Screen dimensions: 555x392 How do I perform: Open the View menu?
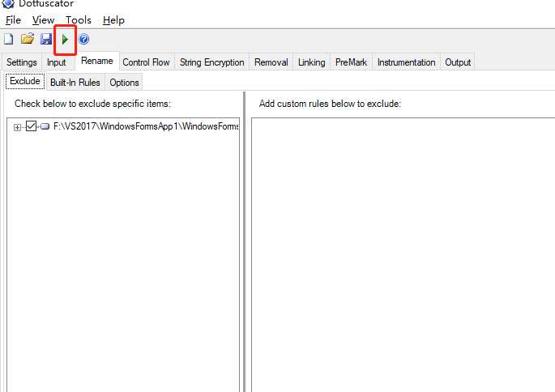coord(43,20)
